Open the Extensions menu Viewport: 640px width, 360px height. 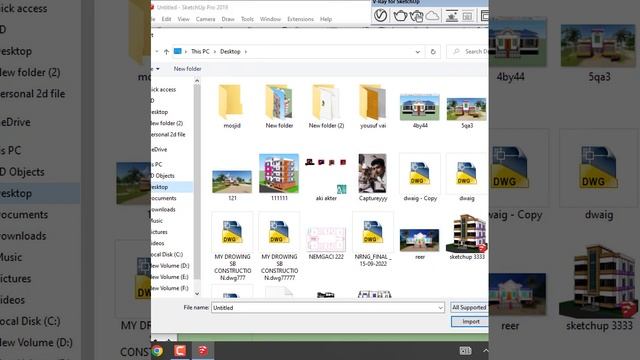point(300,19)
